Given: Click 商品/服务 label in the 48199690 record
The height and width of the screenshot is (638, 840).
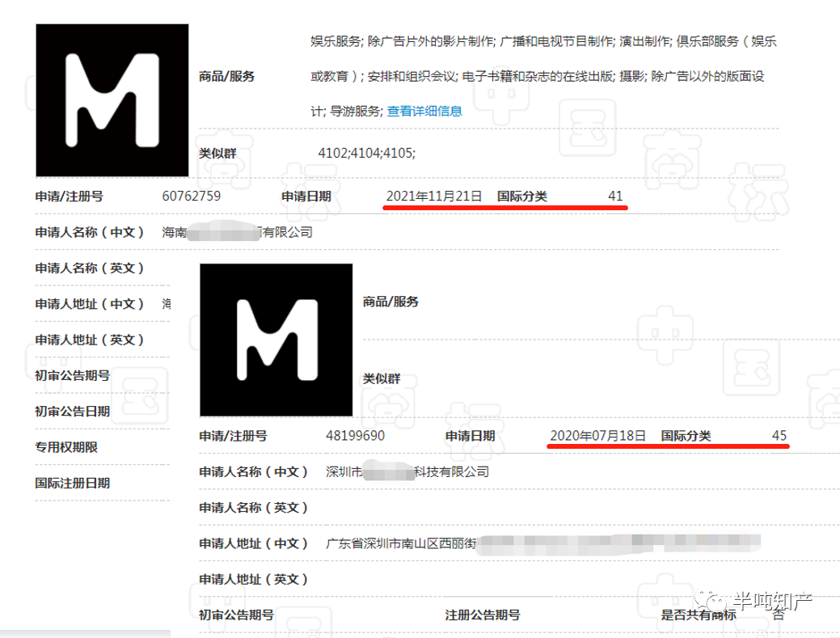Looking at the screenshot, I should tap(390, 302).
